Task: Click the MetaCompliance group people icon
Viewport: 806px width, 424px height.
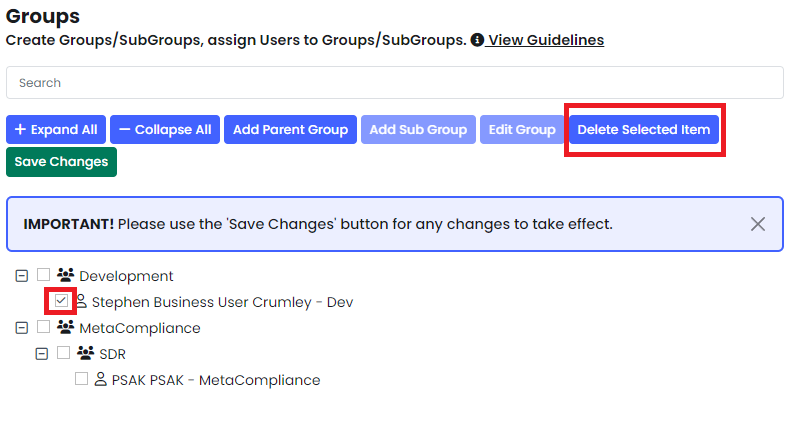Action: tap(65, 327)
